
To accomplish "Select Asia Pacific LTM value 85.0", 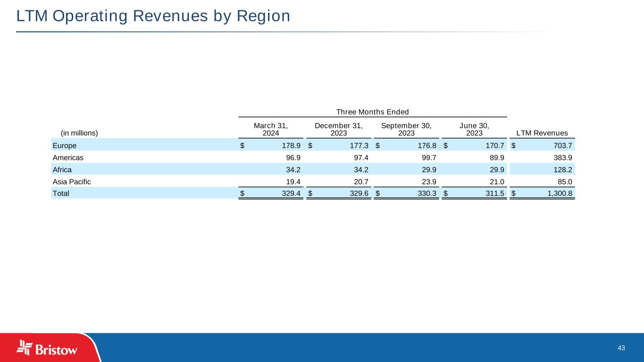I will click(565, 181).
